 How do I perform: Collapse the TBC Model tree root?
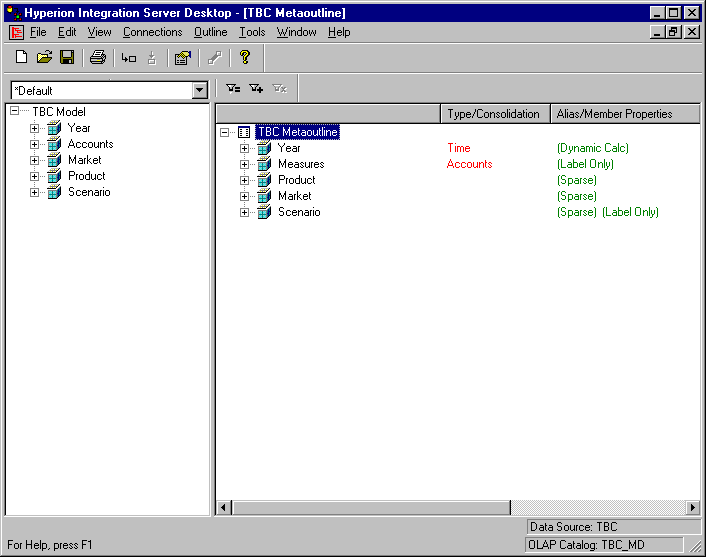pyautogui.click(x=15, y=111)
